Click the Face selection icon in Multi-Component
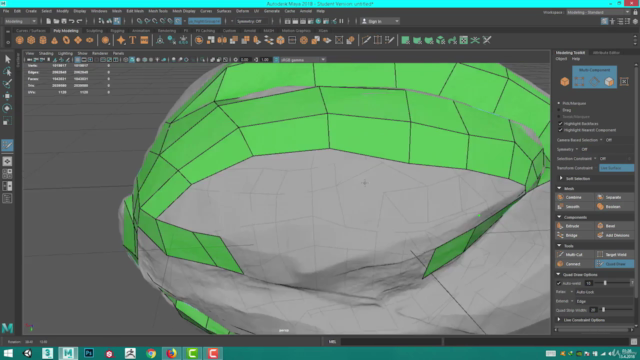 [x=609, y=82]
